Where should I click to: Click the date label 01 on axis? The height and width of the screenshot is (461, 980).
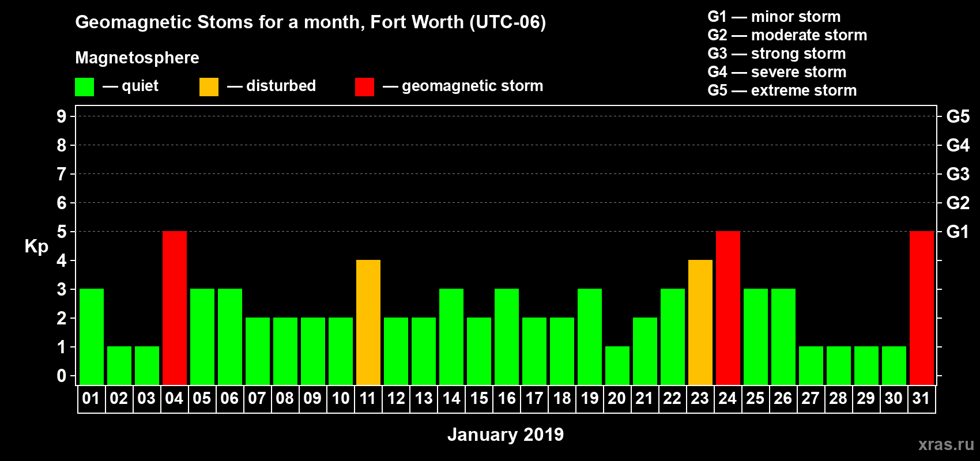pyautogui.click(x=91, y=398)
